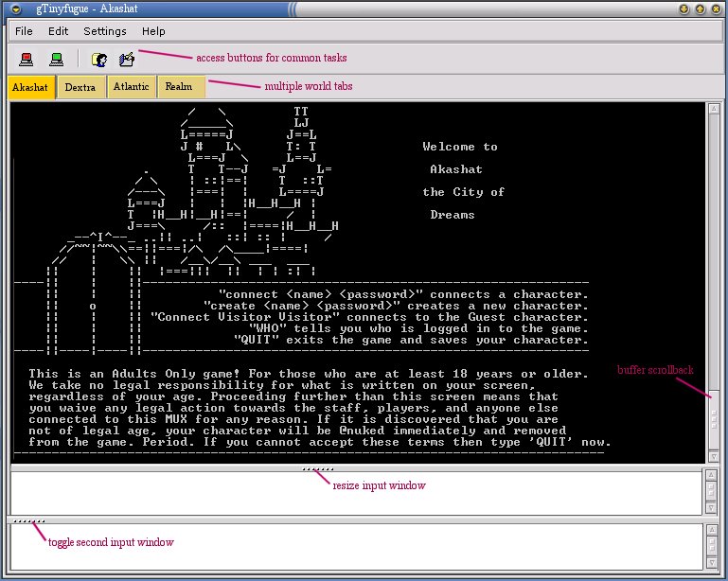Click the pencil edit toolbar icon

pyautogui.click(x=127, y=60)
